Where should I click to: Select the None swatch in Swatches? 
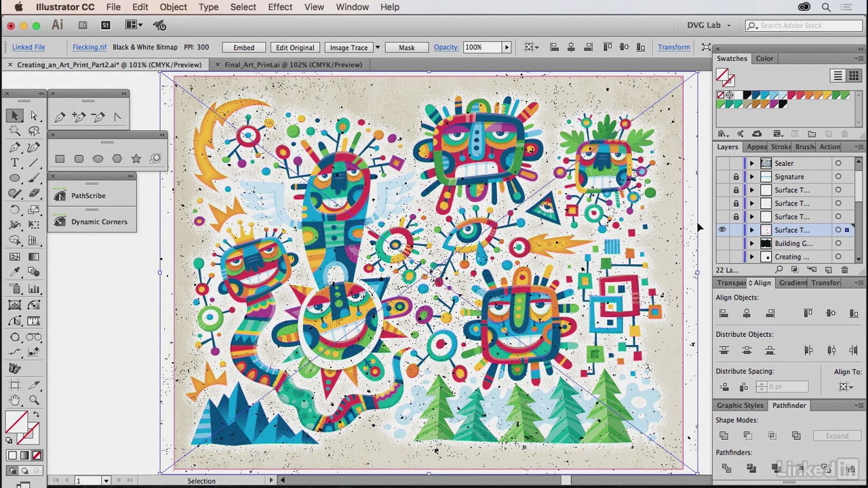click(x=721, y=96)
